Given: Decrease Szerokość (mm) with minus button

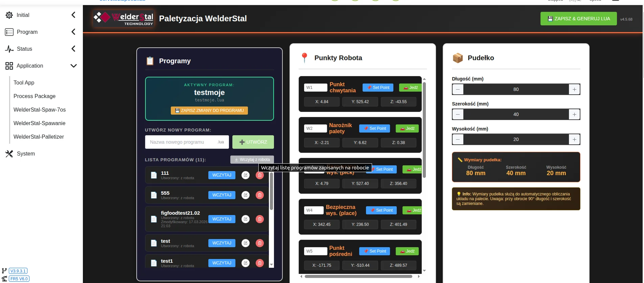Looking at the screenshot, I should [x=458, y=114].
